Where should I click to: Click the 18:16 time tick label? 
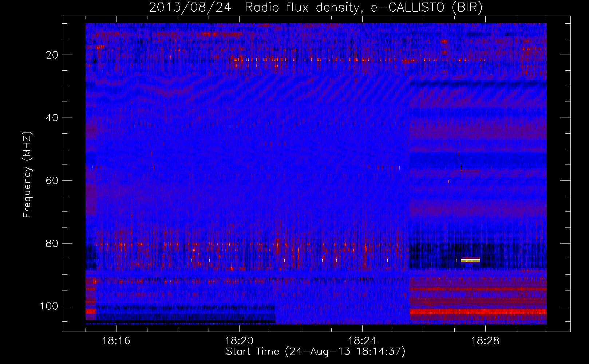tap(116, 341)
